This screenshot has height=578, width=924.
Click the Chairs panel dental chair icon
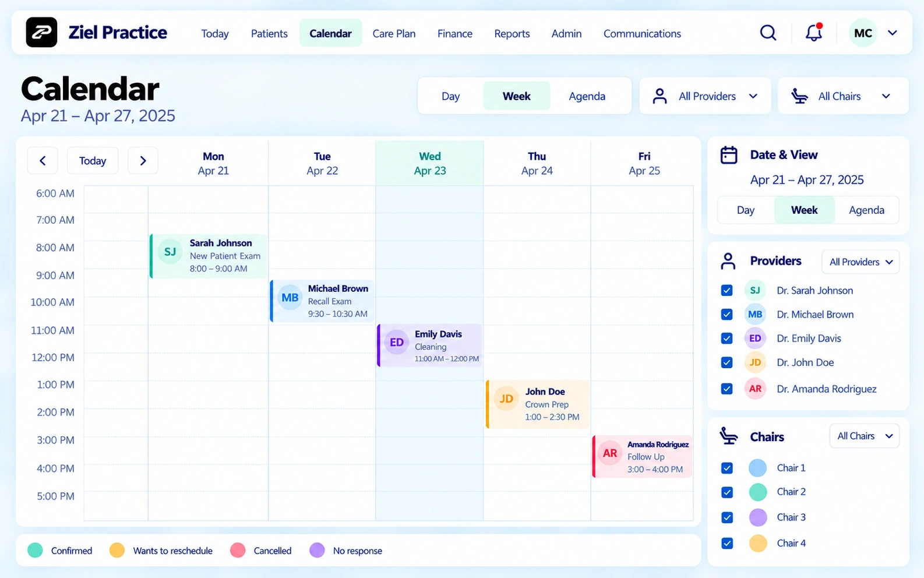tap(728, 436)
